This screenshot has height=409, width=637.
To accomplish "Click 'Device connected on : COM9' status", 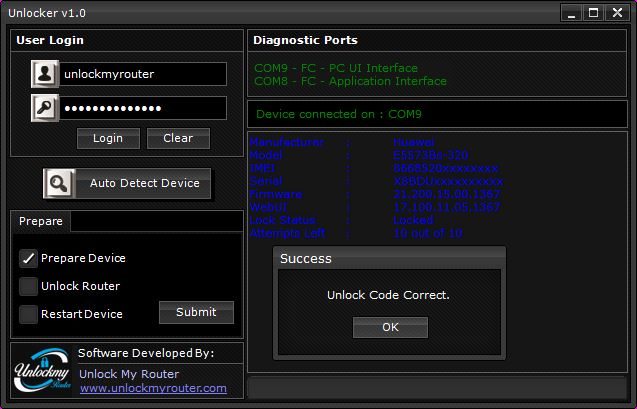I will [x=339, y=114].
